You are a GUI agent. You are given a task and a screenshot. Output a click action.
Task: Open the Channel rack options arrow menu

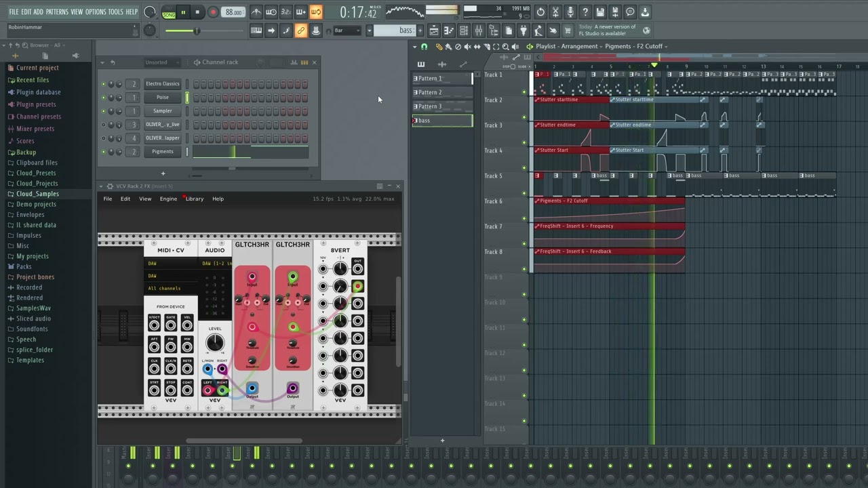103,62
